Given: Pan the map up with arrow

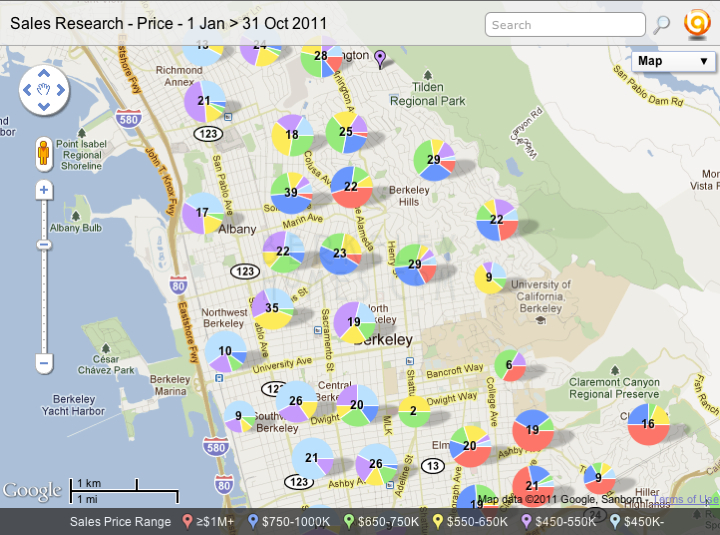Looking at the screenshot, I should pyautogui.click(x=44, y=73).
